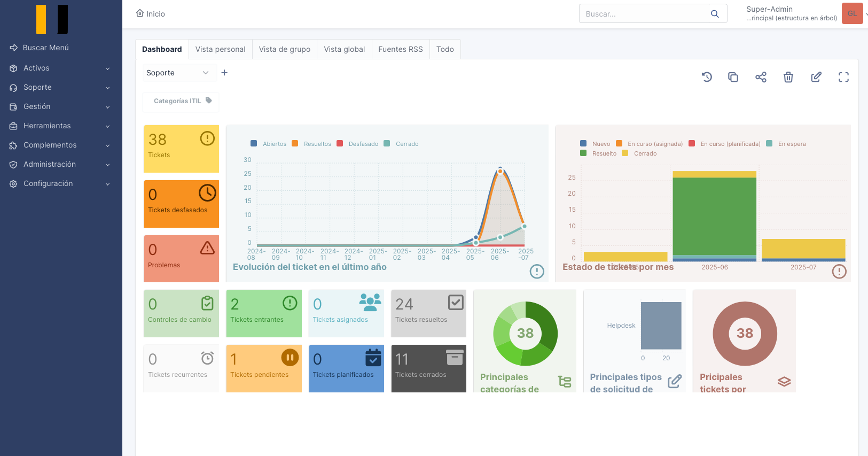Screen dimensions: 868x456
Task: Switch to the Vista personal tab
Action: tap(220, 49)
